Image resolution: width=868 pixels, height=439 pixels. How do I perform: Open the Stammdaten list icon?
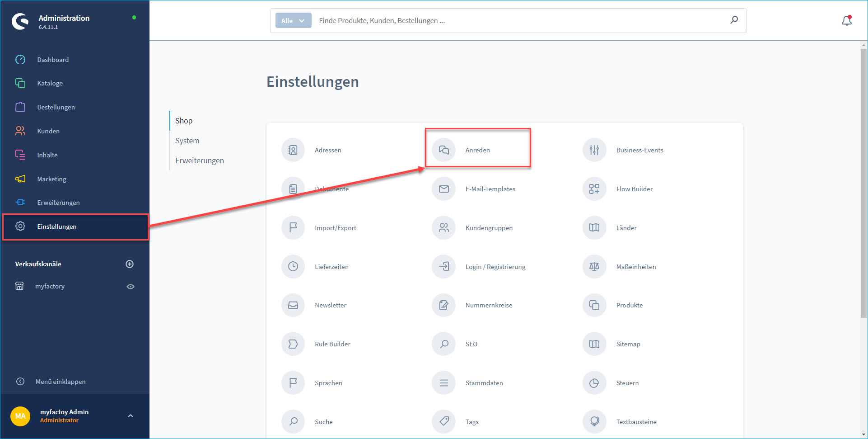tap(444, 383)
